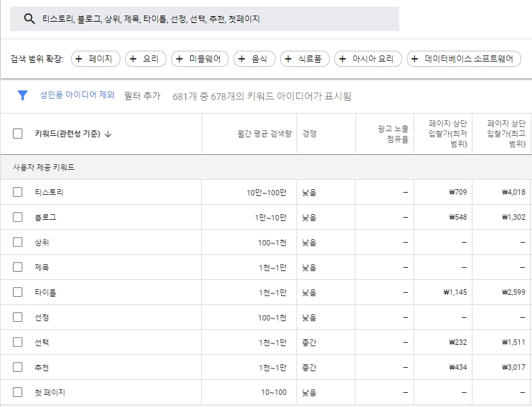Check the select-all checkbox in table header
Screen dimensions: 532x407
pos(18,133)
